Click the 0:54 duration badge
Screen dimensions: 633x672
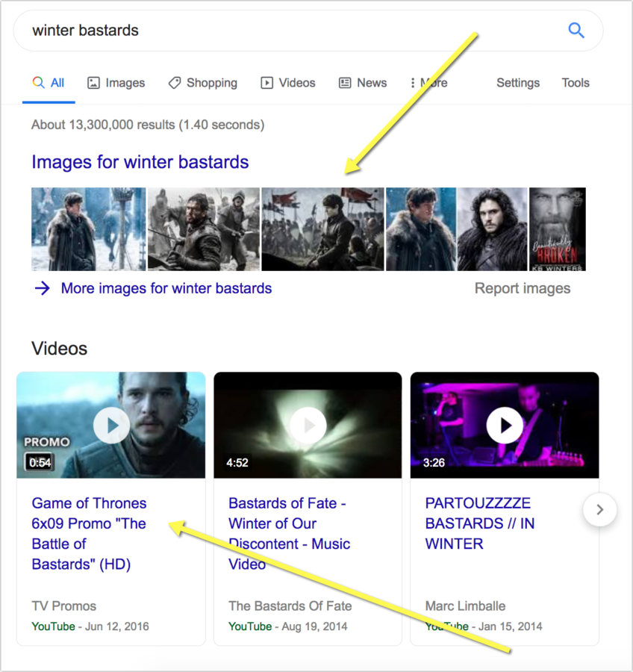[40, 462]
